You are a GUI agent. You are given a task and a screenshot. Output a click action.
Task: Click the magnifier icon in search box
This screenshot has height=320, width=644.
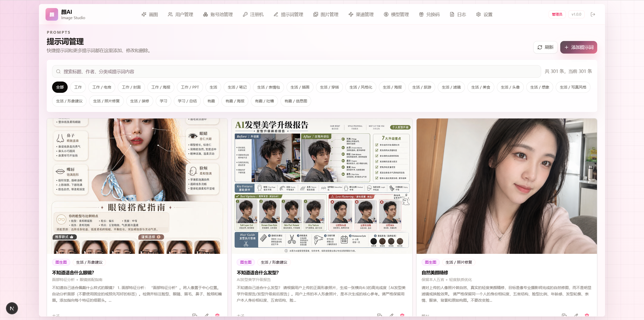[x=58, y=71]
